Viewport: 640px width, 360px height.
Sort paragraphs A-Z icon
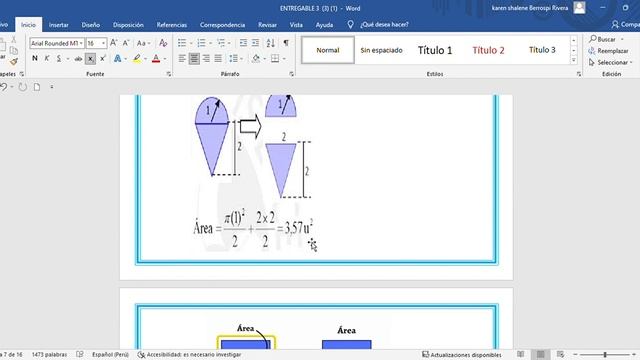pyautogui.click(x=271, y=43)
